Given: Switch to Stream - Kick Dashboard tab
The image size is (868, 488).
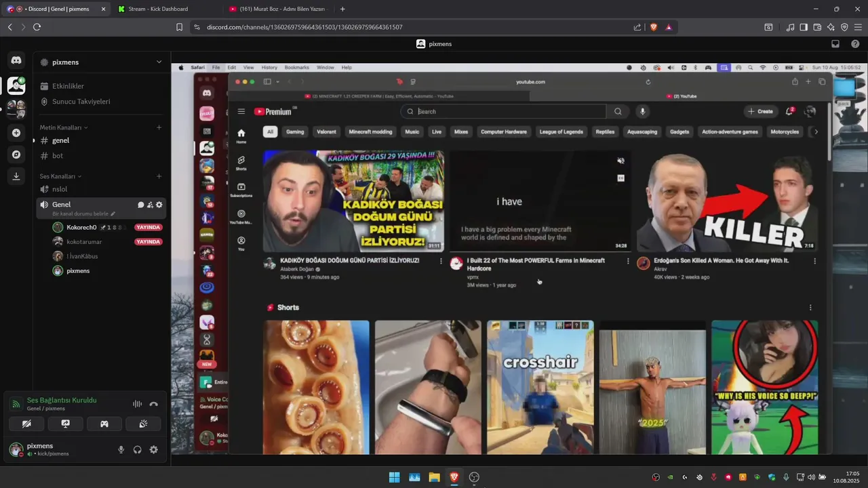Looking at the screenshot, I should pos(167,9).
